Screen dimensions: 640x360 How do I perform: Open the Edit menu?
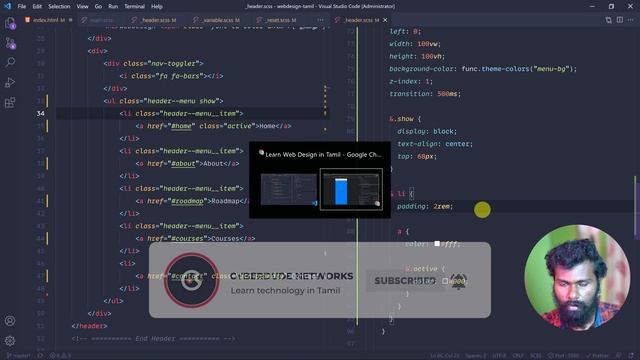(x=37, y=7)
